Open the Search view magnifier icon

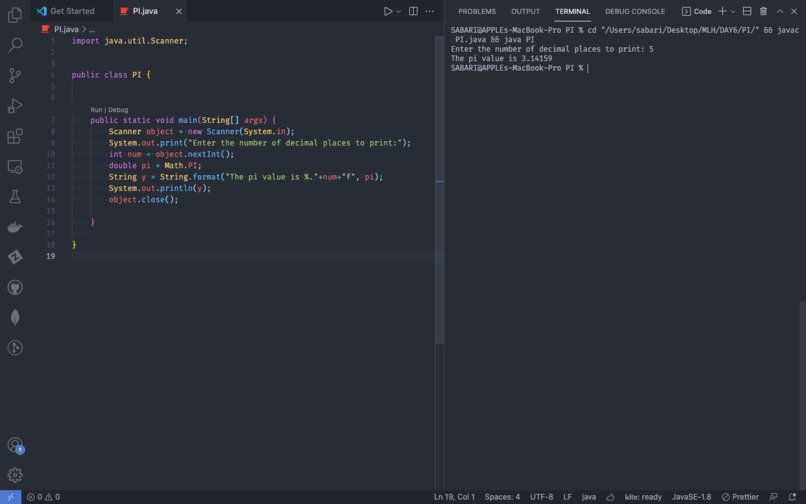15,45
